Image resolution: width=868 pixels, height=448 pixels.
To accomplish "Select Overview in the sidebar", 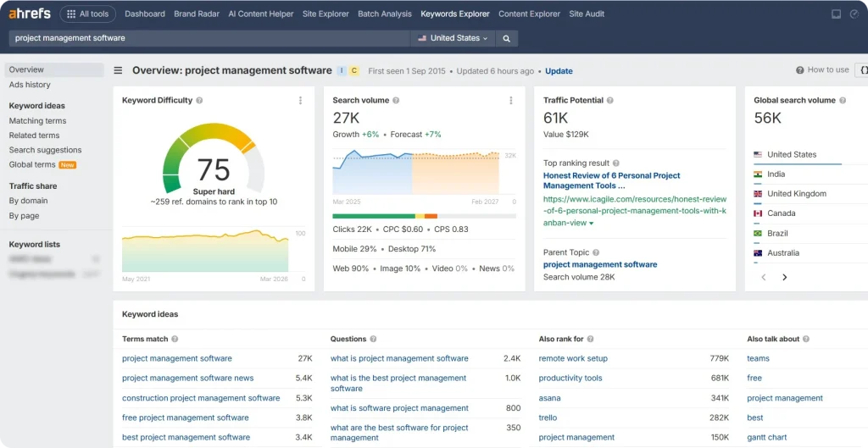I will [x=54, y=69].
